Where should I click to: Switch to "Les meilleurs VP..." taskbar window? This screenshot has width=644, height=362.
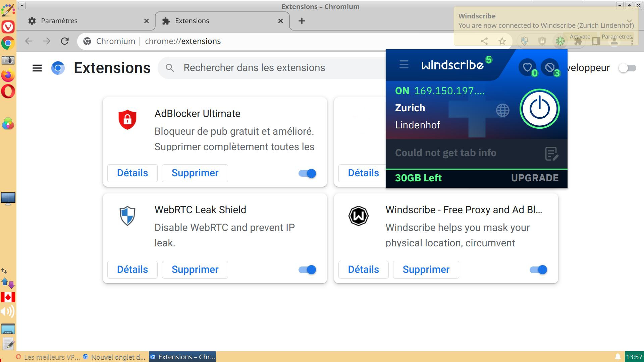pyautogui.click(x=48, y=357)
